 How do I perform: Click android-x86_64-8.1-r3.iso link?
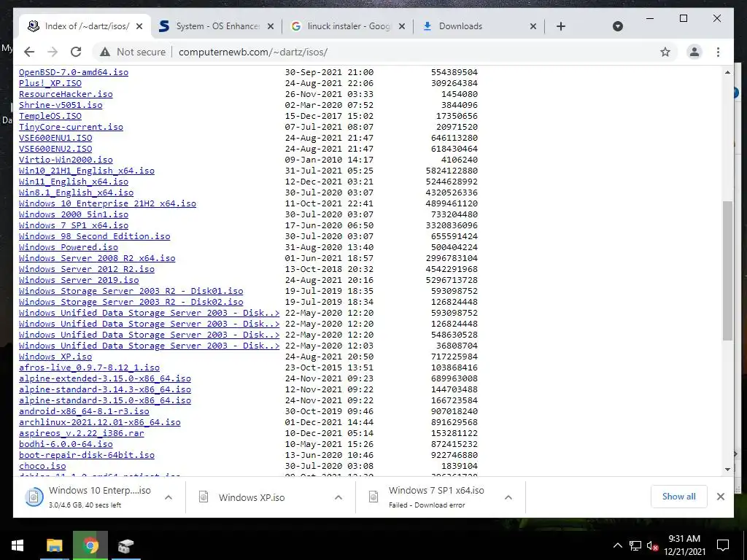[x=84, y=412]
